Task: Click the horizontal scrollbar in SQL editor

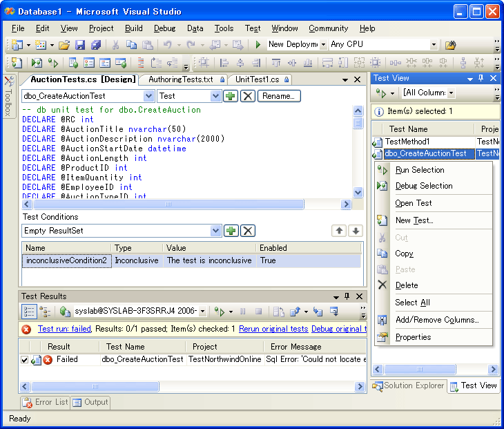Action: (168, 204)
